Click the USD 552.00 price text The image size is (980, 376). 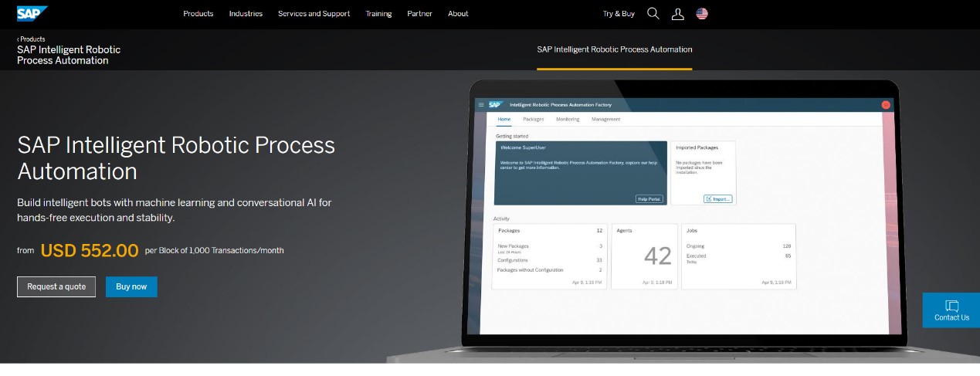coord(90,250)
